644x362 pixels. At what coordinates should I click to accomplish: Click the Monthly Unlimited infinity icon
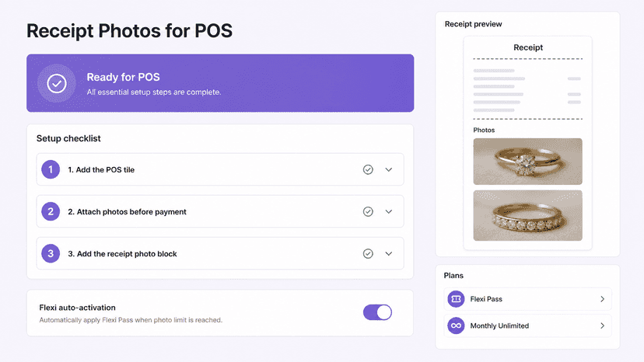456,325
